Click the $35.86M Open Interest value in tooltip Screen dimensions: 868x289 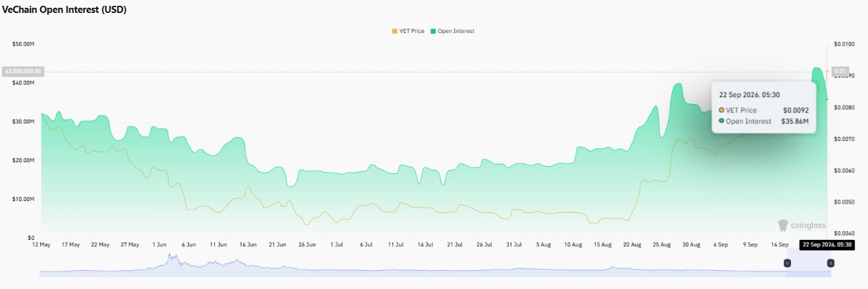(x=795, y=121)
